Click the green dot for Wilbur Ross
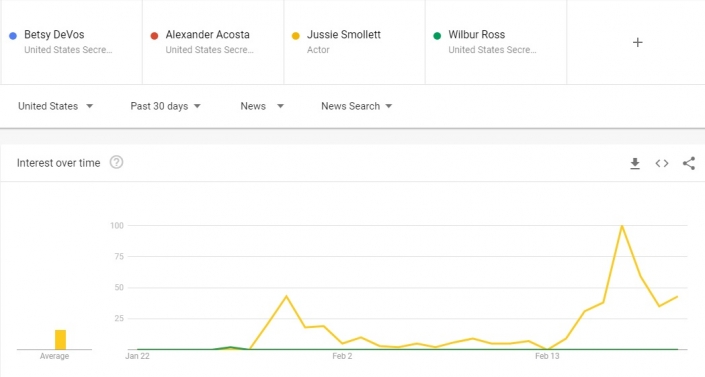Screen dimensions: 705x377 click(437, 36)
